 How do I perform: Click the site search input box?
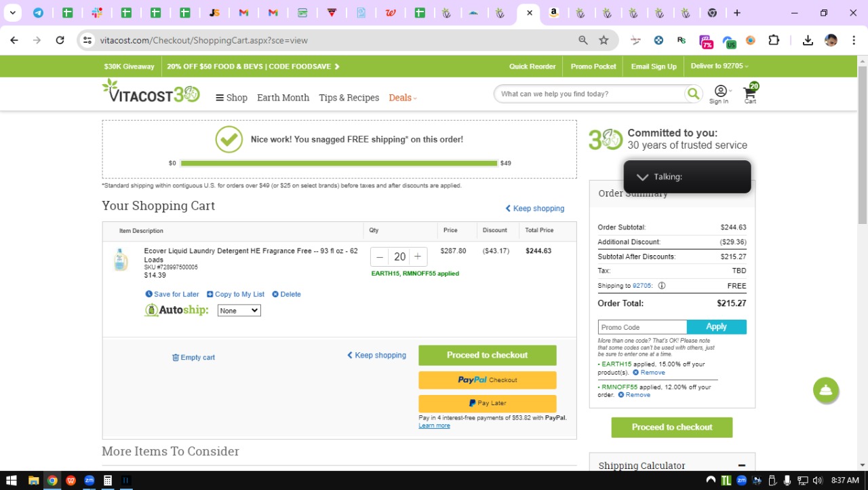590,94
